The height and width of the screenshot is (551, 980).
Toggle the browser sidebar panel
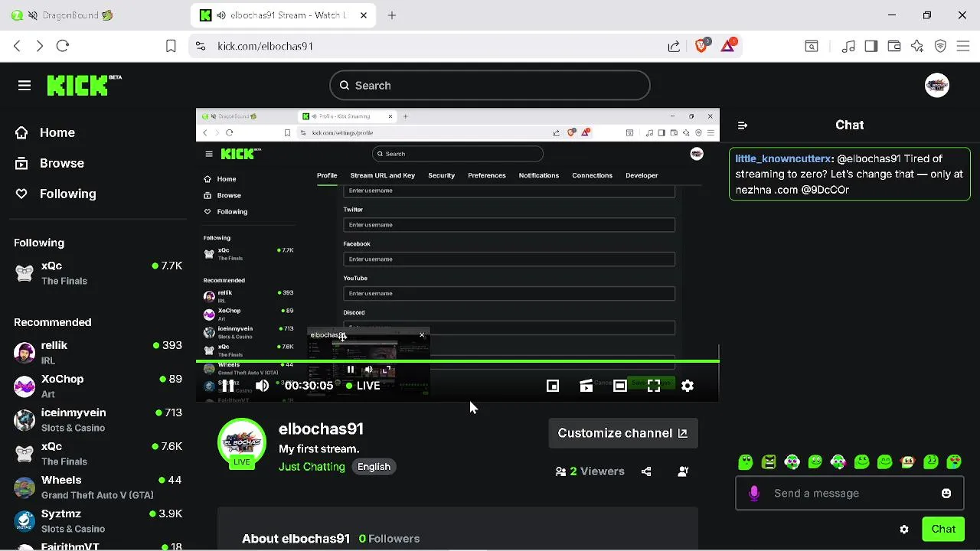(871, 46)
